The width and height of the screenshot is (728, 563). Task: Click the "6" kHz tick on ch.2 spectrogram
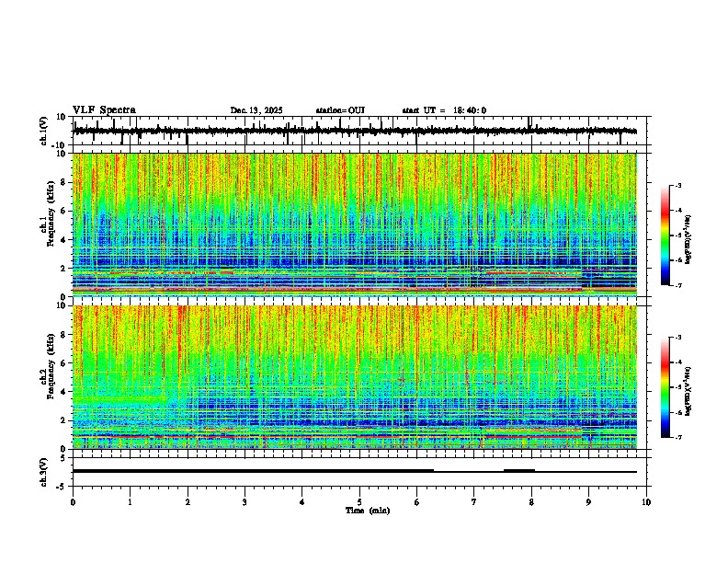pos(63,363)
